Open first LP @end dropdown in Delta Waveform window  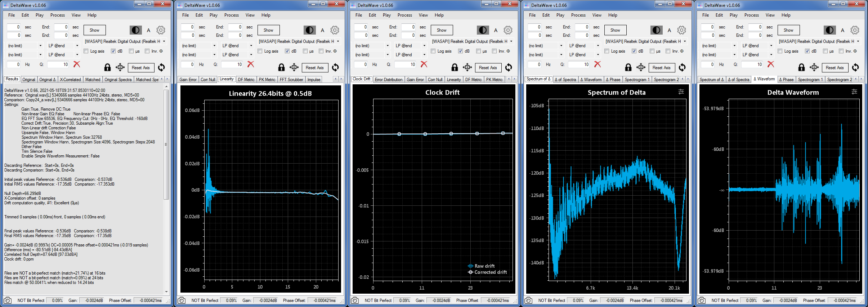pyautogui.click(x=757, y=46)
